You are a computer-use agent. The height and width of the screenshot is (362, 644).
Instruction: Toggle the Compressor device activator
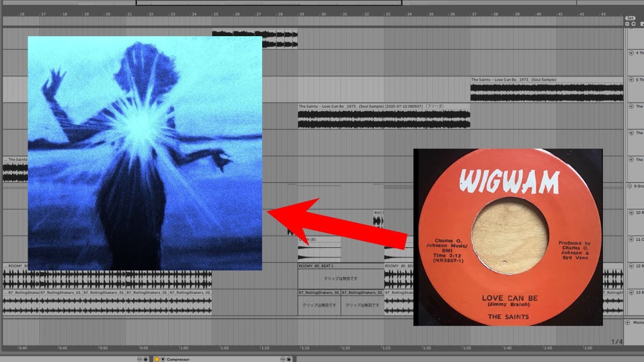pyautogui.click(x=156, y=359)
